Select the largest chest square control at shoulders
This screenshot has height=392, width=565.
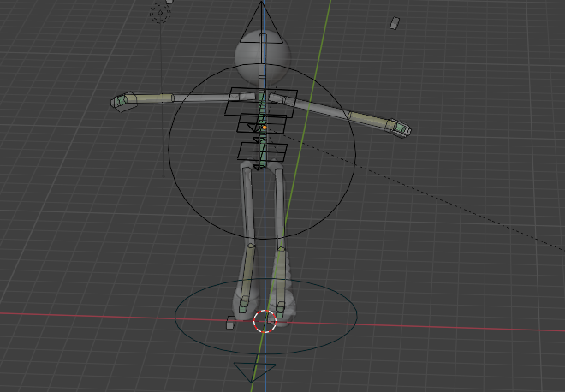(x=261, y=103)
